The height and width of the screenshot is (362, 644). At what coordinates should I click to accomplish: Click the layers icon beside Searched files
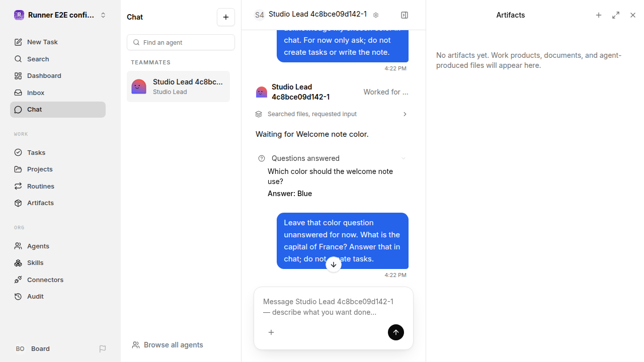pos(259,114)
